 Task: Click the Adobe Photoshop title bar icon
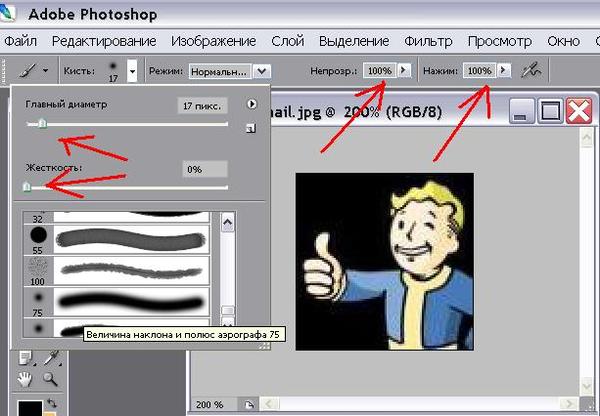pos(7,13)
